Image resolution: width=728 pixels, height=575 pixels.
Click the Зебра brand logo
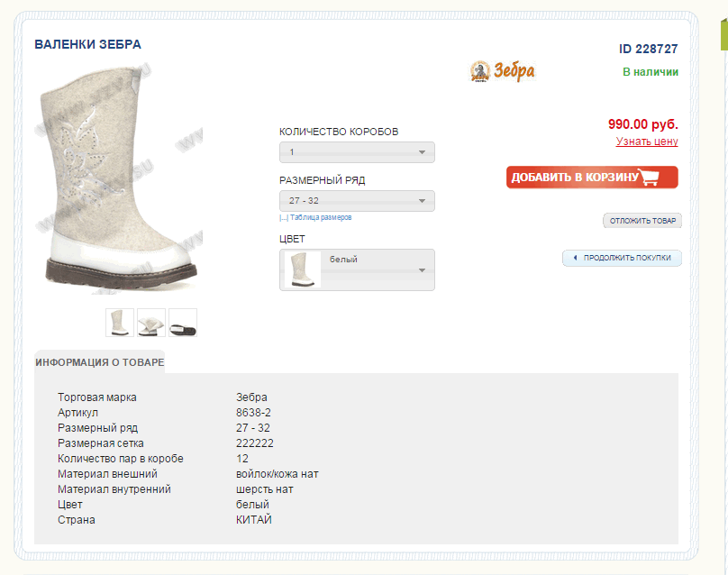(x=503, y=71)
